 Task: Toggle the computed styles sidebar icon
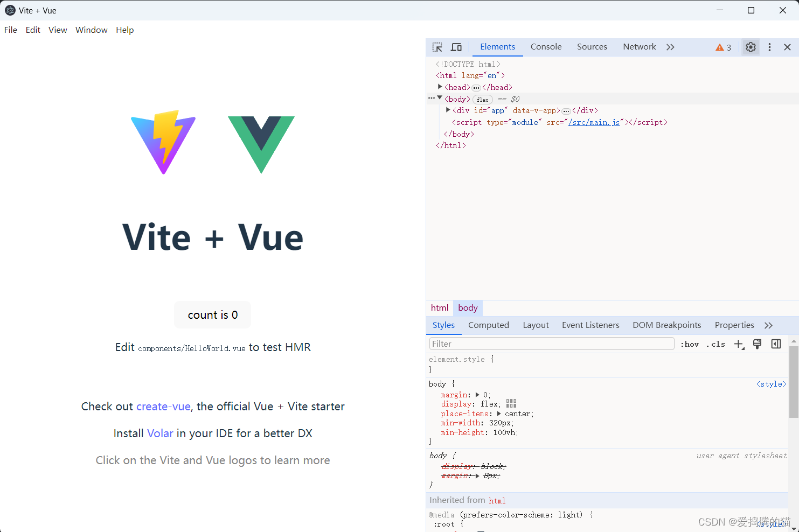point(776,344)
